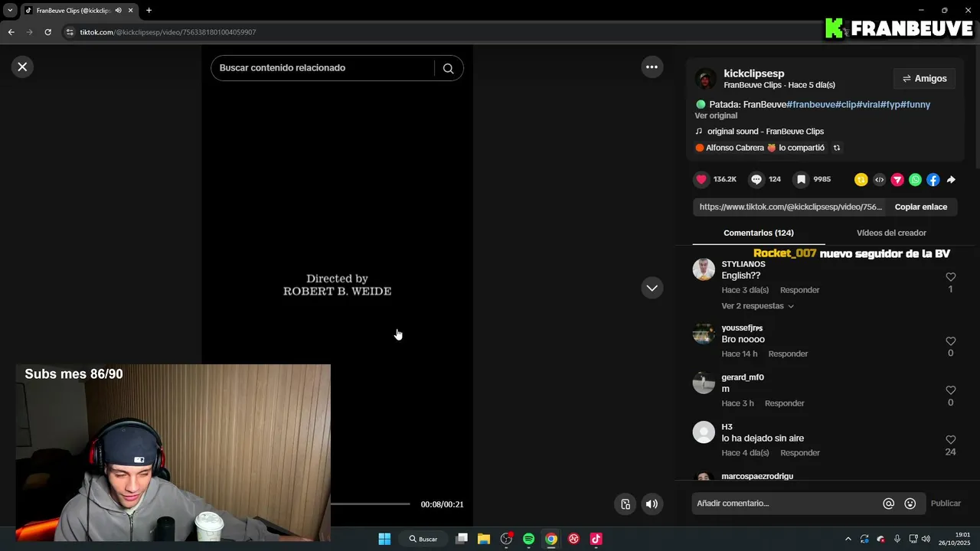Screen dimensions: 980x551
Task: Open the tab search dropdown arrow
Action: pyautogui.click(x=10, y=11)
